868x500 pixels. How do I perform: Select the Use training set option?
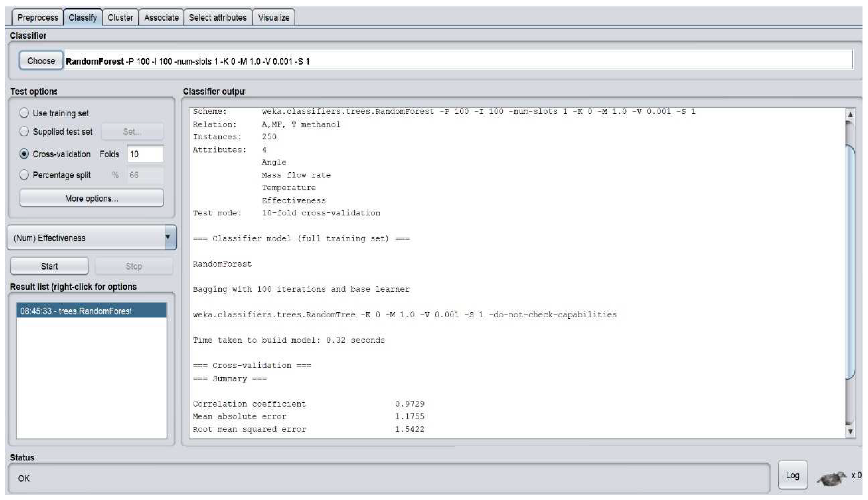[24, 113]
